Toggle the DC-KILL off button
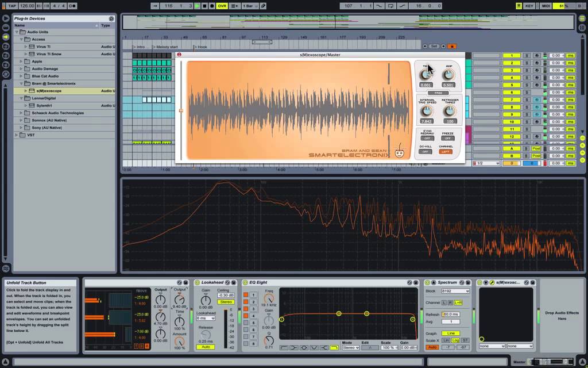This screenshot has height=368, width=588. (x=425, y=152)
